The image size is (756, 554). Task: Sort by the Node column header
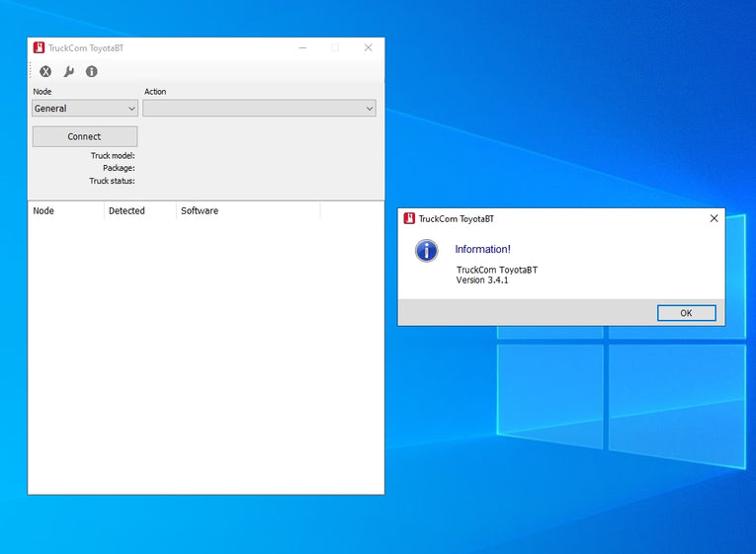coord(65,210)
